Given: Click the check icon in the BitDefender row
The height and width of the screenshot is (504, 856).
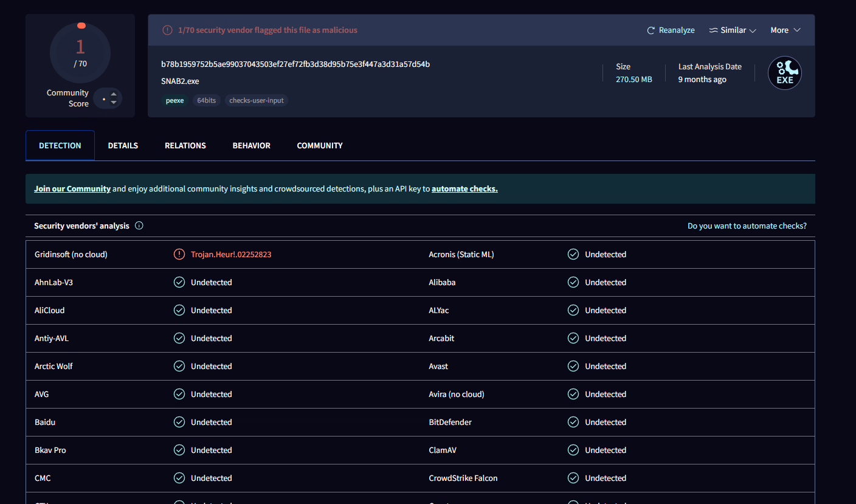Looking at the screenshot, I should [573, 422].
